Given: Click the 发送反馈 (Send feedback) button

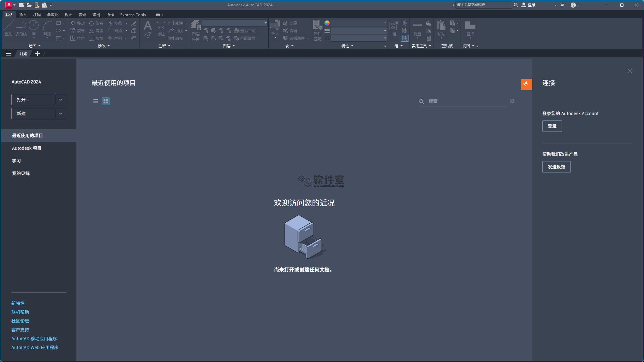Looking at the screenshot, I should point(556,167).
